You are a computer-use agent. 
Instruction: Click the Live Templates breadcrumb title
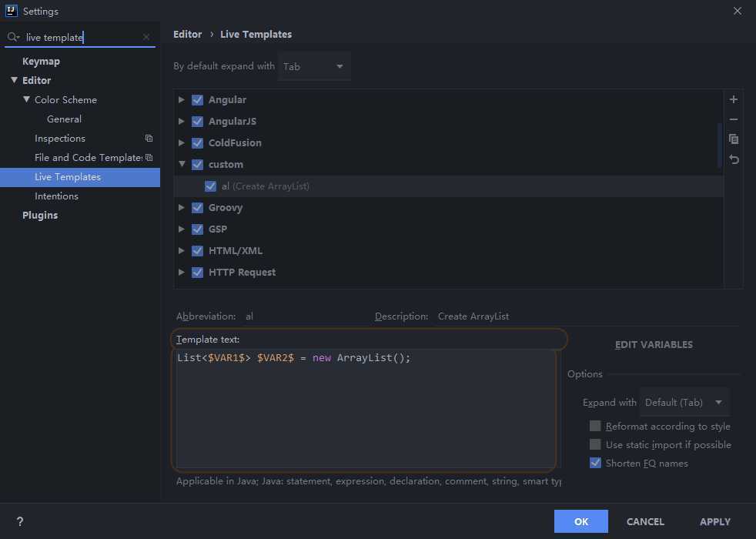[x=256, y=34]
